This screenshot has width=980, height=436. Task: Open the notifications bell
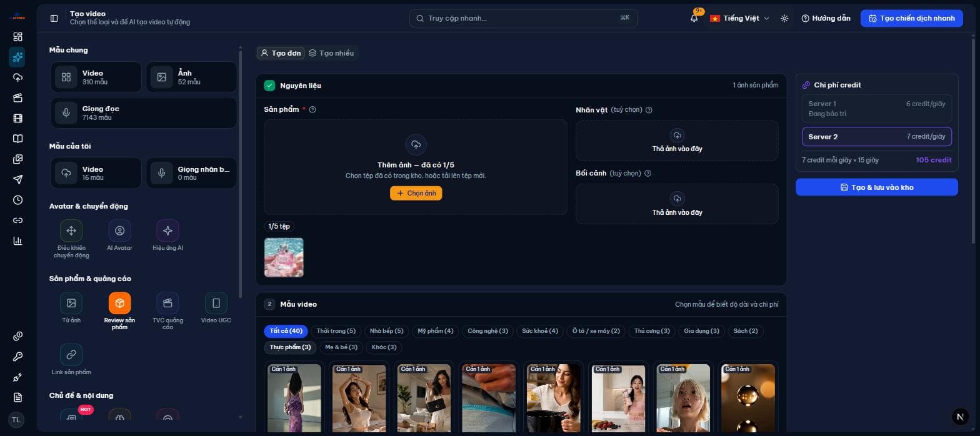click(x=694, y=18)
